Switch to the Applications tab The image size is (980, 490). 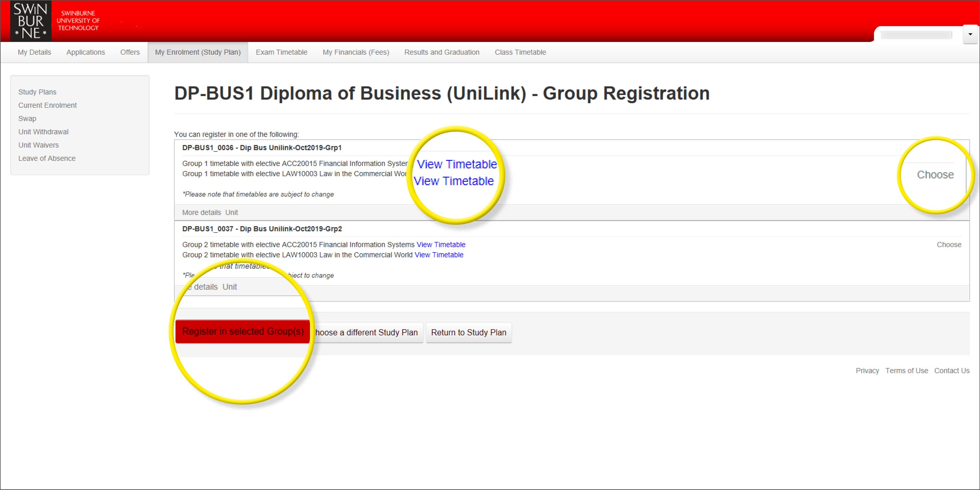point(86,53)
